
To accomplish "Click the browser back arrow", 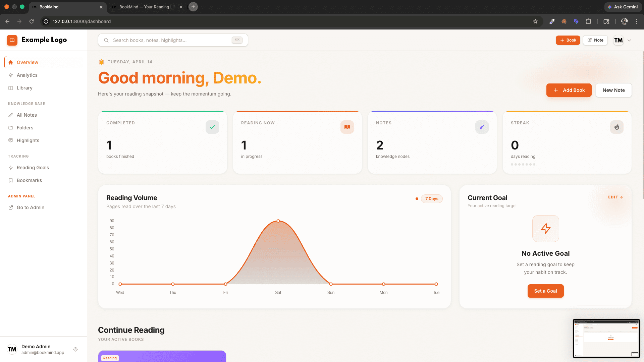I will 7,21.
